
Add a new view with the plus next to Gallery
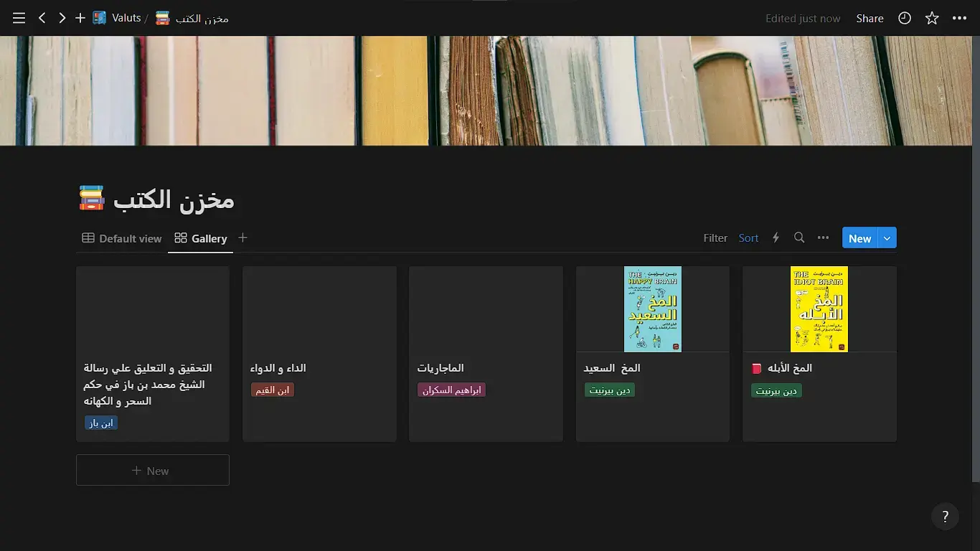242,237
